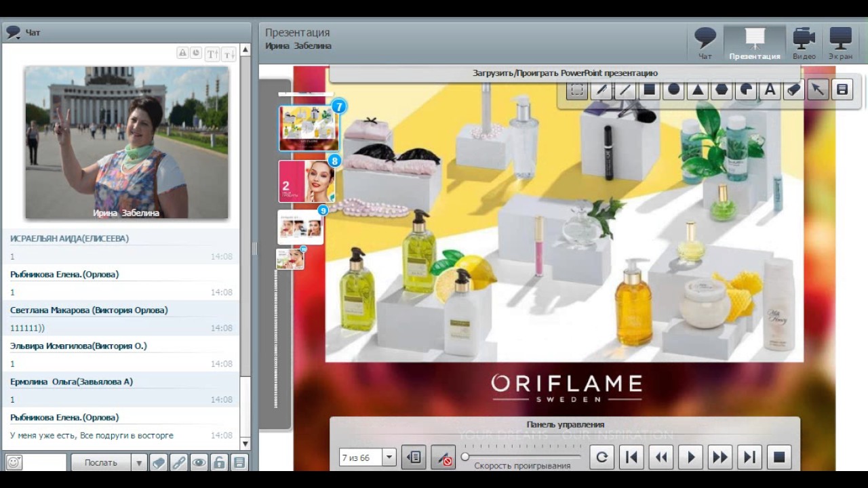Click sender name Ермолина Ольга(Завьялова А)
The width and height of the screenshot is (868, 488).
(x=71, y=382)
